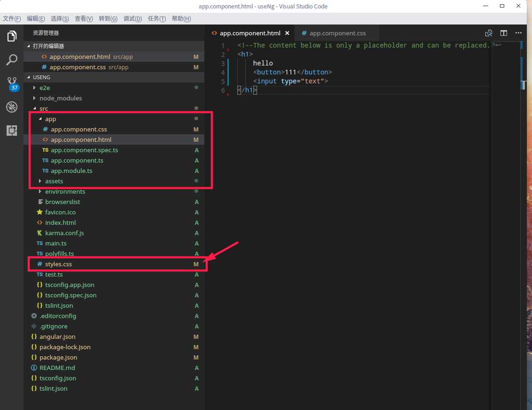Open 文件(F) menu

(12, 19)
